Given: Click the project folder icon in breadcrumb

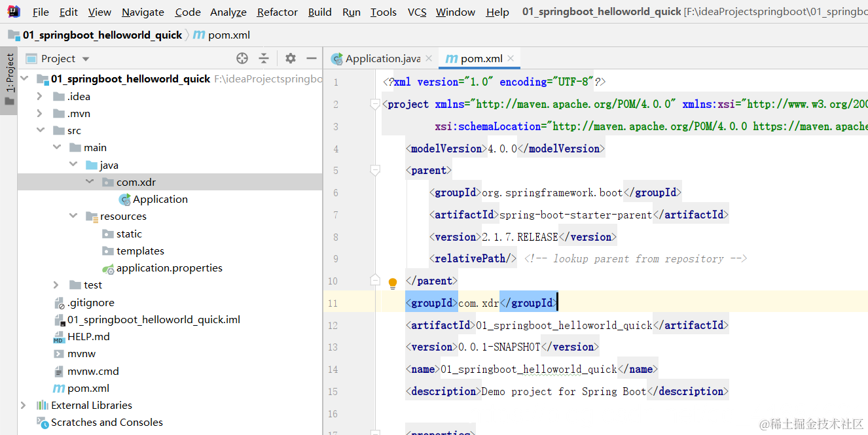Looking at the screenshot, I should [14, 35].
